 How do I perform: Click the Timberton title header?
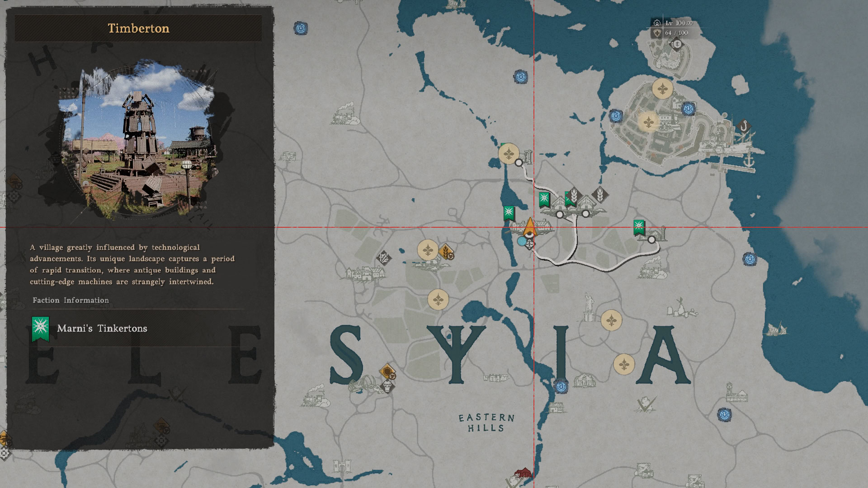click(138, 28)
